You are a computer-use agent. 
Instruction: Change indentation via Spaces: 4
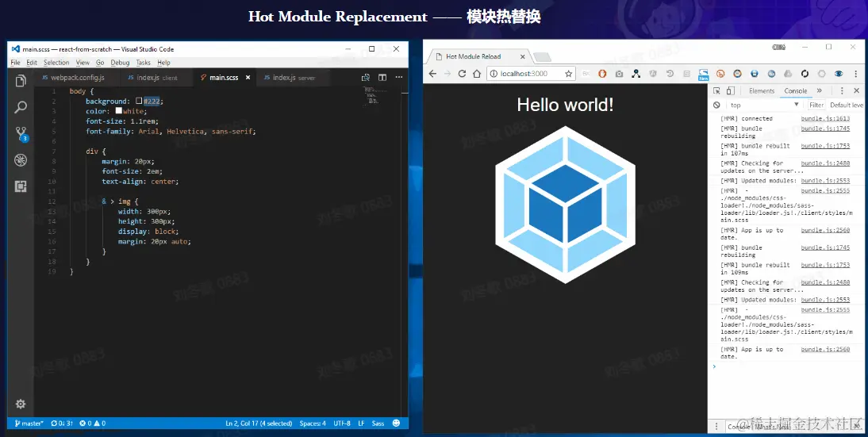313,424
